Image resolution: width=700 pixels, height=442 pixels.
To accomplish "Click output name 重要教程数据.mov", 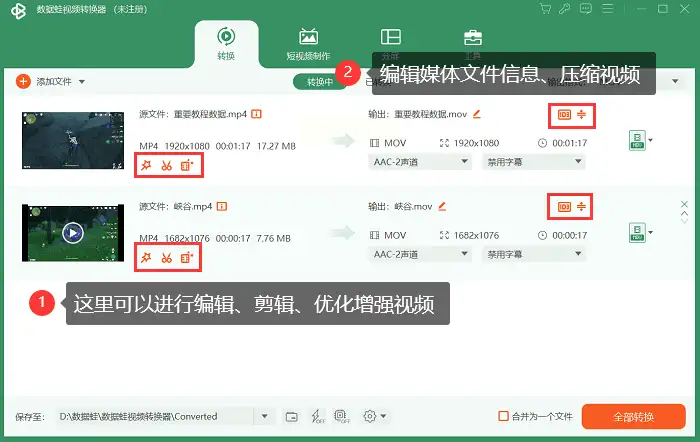I will pyautogui.click(x=430, y=114).
